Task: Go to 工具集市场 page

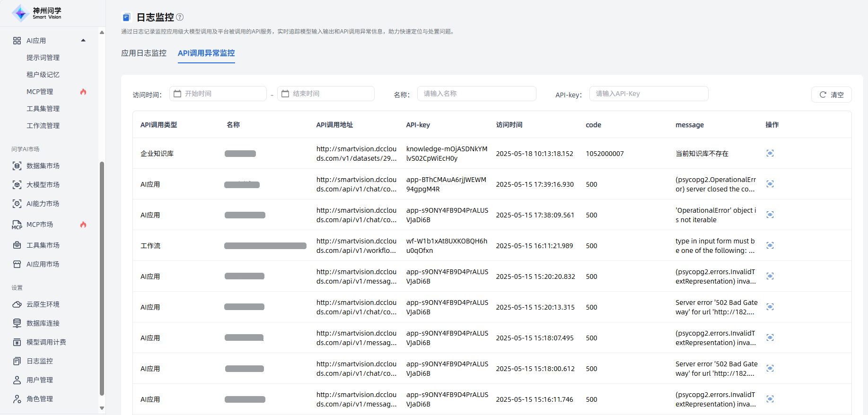Action: (43, 245)
